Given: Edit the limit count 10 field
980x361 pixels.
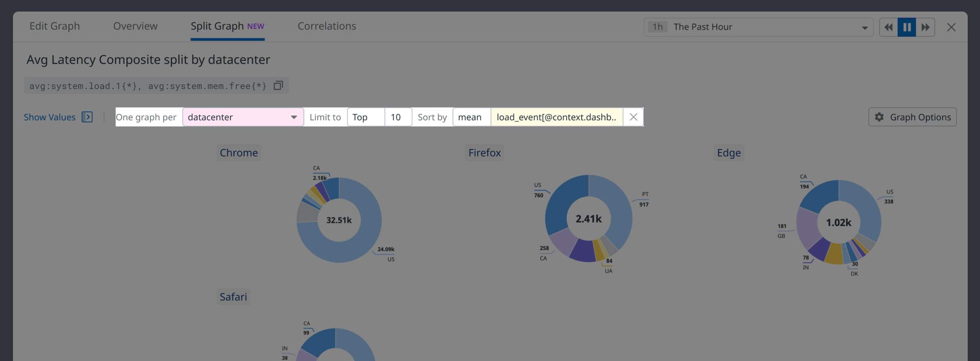Looking at the screenshot, I should click(x=398, y=117).
